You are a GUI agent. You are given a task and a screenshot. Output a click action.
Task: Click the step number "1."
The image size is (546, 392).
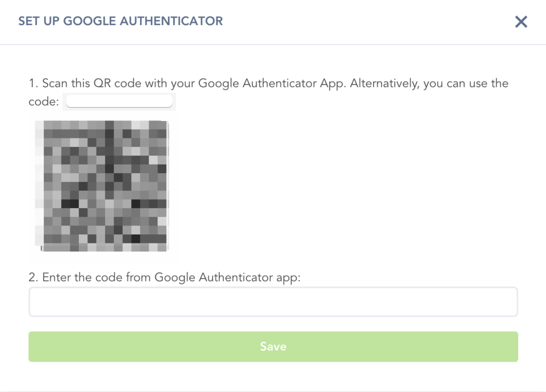(33, 84)
